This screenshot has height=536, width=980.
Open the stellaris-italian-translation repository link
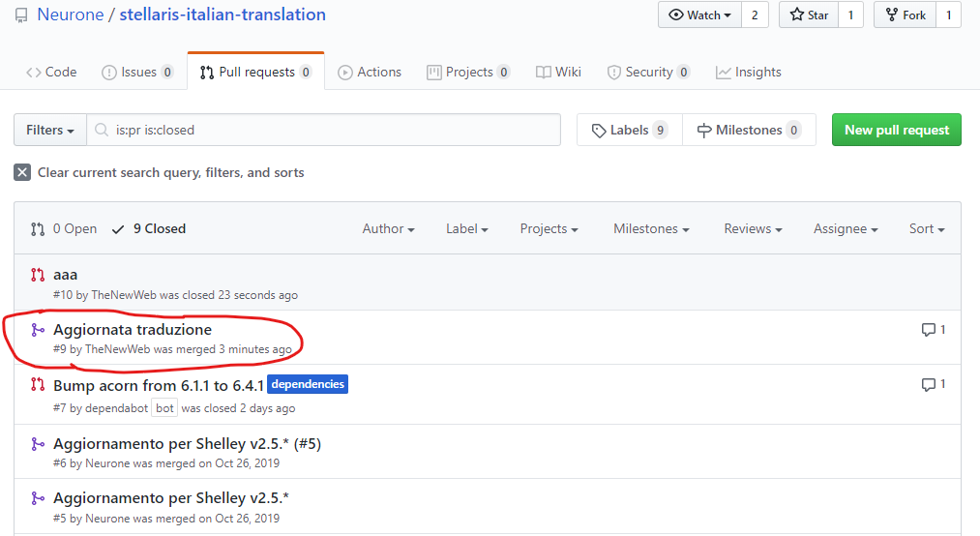click(x=223, y=15)
